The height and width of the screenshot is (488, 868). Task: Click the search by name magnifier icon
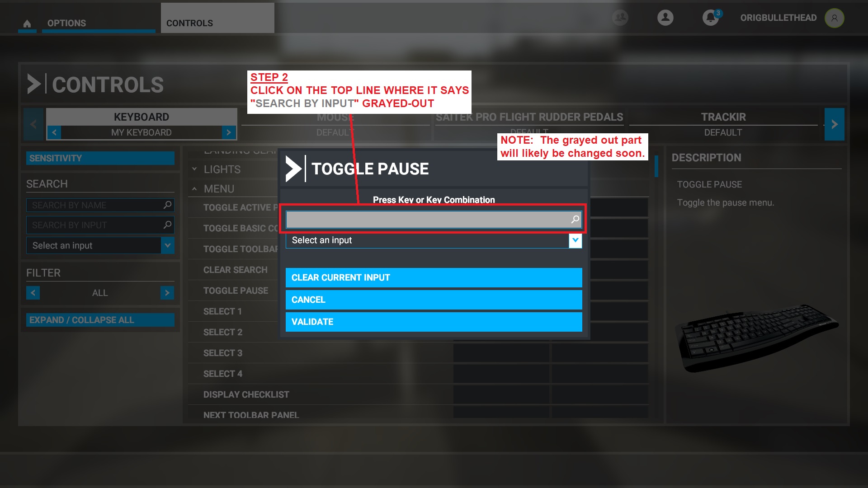pos(168,205)
